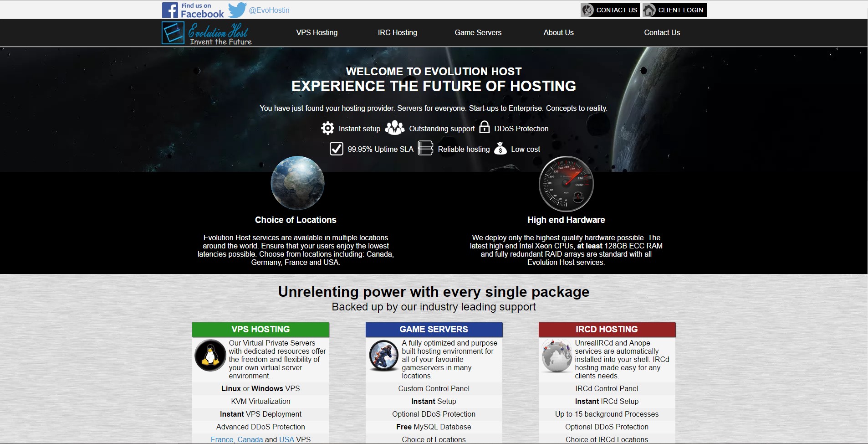Click the GAME SERVERS blue header
This screenshot has height=444, width=868.
point(434,330)
